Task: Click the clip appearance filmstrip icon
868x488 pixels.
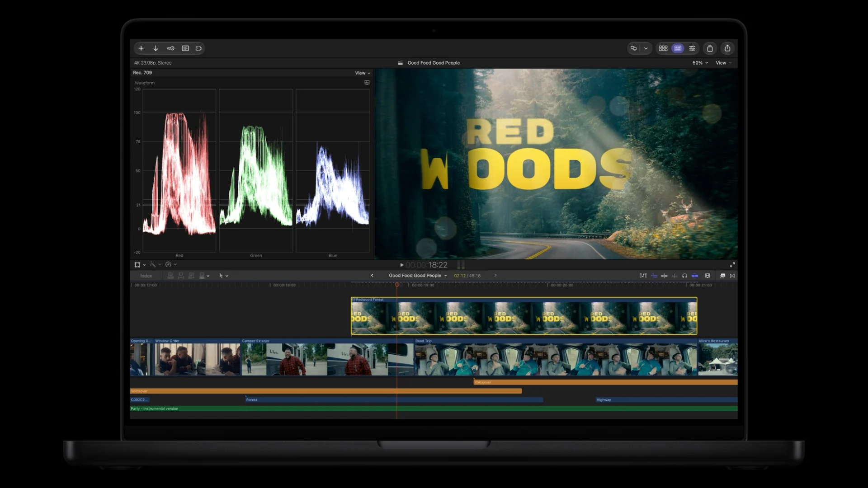Action: click(x=708, y=276)
